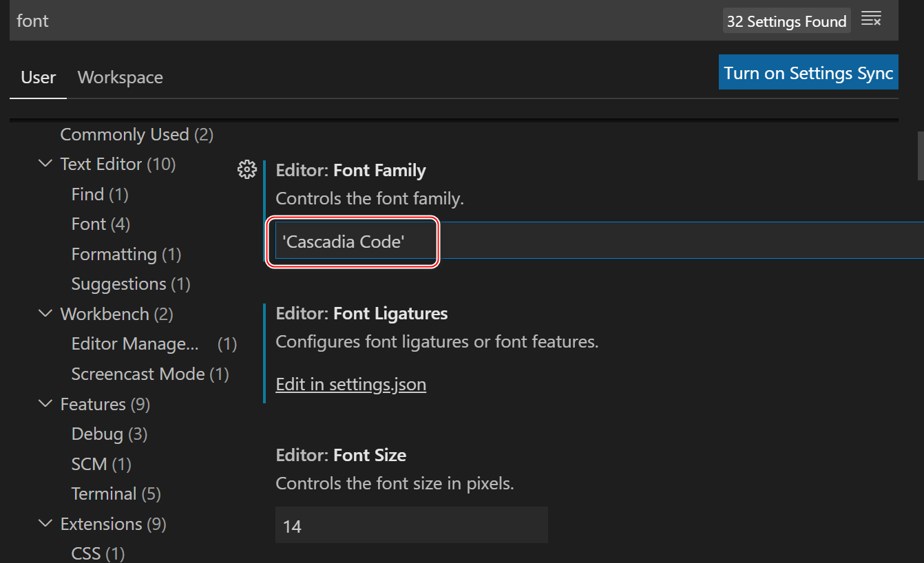
Task: Open the Terminal settings section
Action: click(x=116, y=493)
